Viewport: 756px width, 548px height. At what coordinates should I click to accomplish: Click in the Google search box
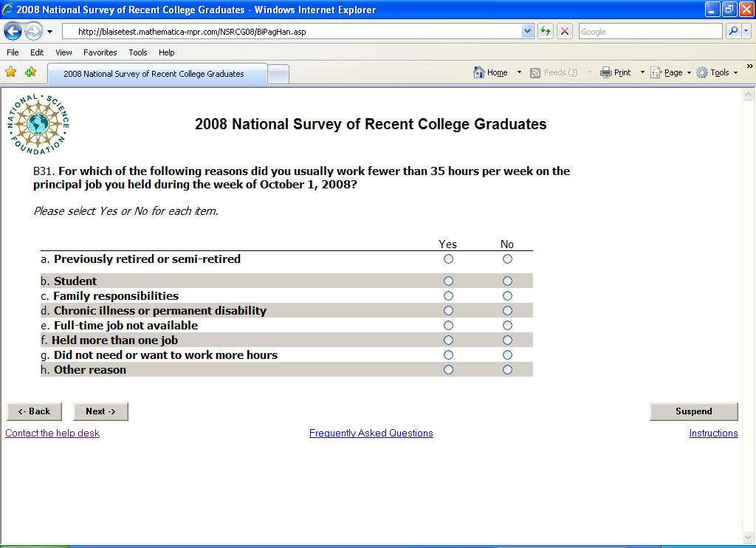[650, 32]
